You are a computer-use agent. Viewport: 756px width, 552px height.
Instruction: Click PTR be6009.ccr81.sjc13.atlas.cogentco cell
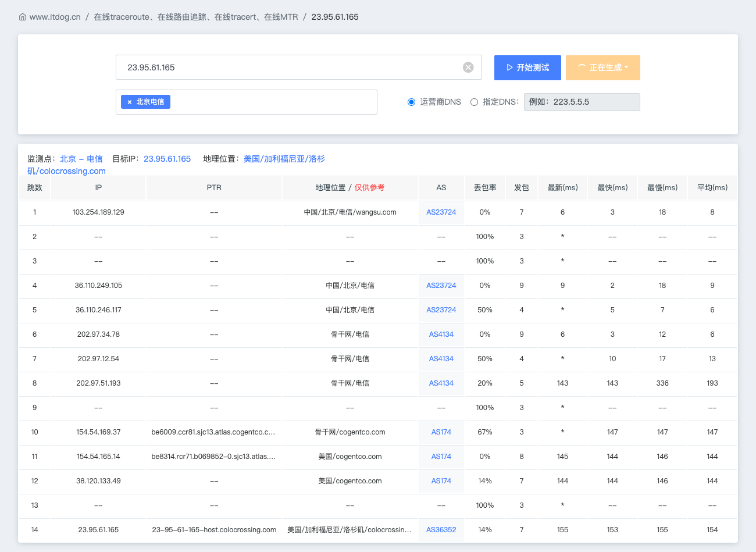[x=213, y=432]
